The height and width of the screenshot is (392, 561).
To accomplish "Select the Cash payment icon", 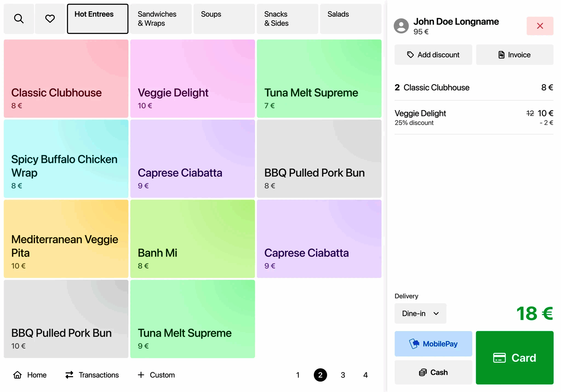I will (x=423, y=372).
